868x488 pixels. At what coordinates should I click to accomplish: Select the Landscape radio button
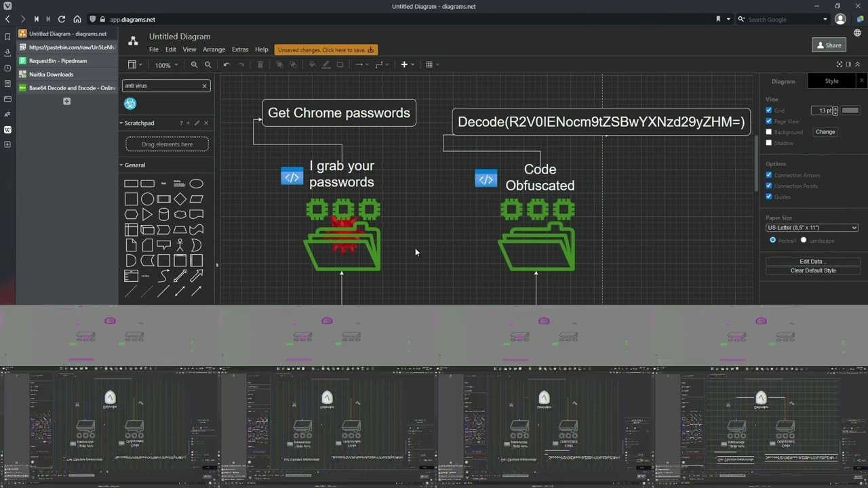[804, 240]
